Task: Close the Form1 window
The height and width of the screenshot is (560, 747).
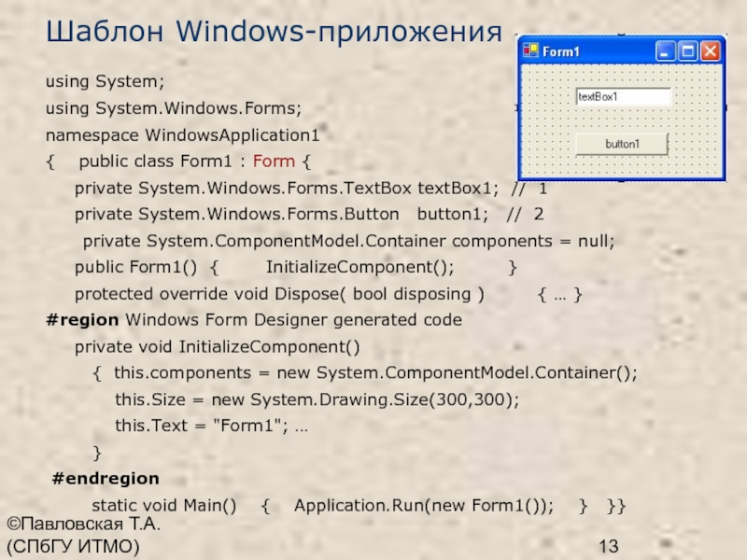Action: coord(710,51)
